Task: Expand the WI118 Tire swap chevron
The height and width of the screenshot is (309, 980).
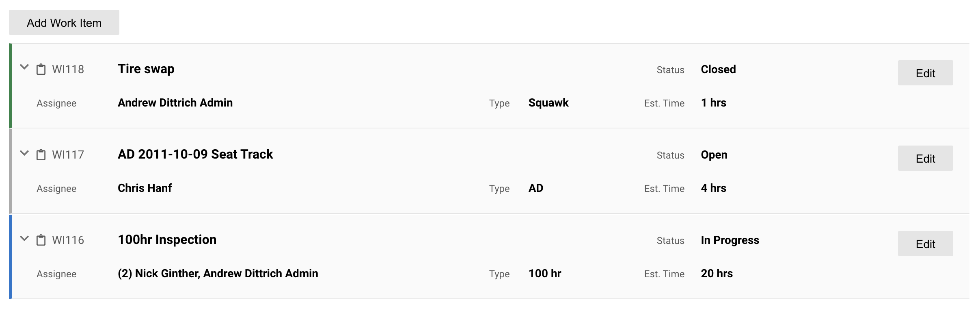Action: (x=24, y=67)
